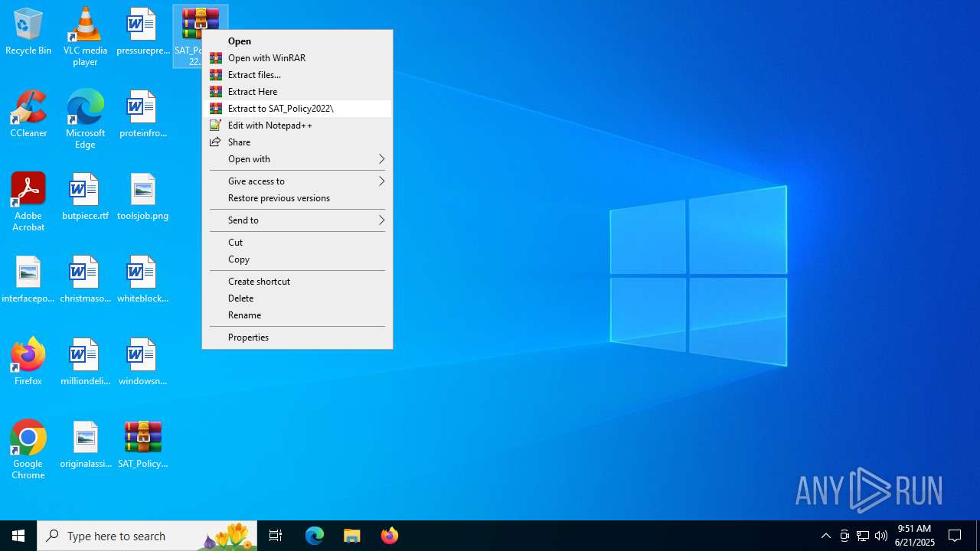The width and height of the screenshot is (980, 551).
Task: Select SAT_Policy... WinRAR archive at bottom row
Action: [142, 445]
